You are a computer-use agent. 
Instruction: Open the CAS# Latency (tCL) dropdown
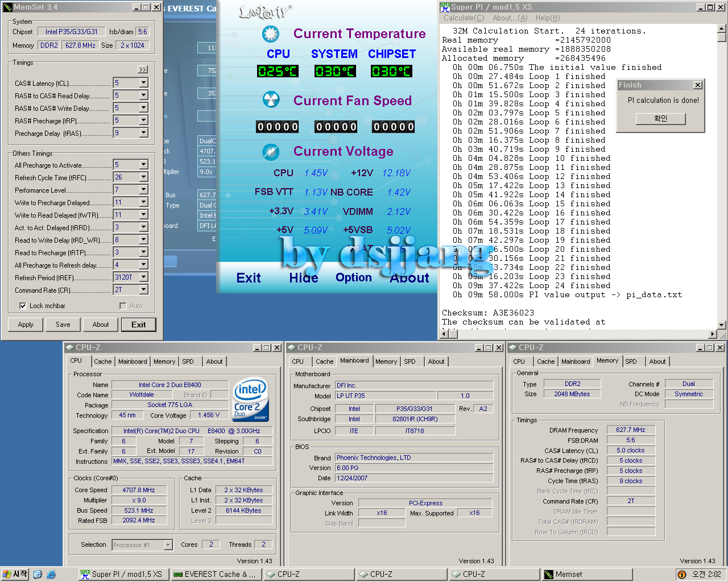click(143, 83)
